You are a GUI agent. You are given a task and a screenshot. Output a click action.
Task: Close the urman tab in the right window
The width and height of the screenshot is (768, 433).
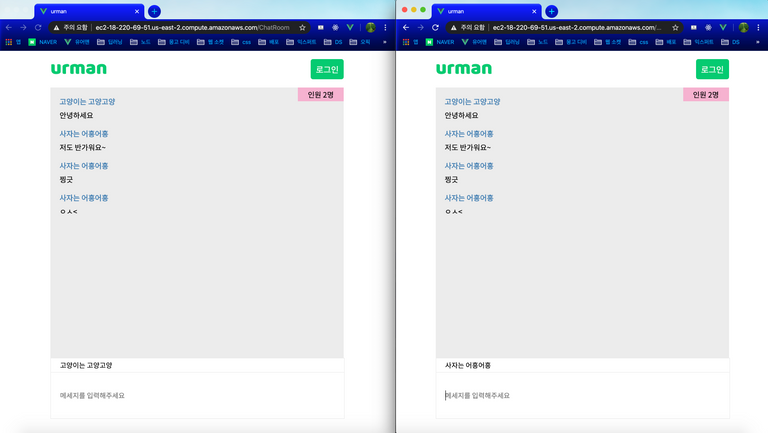click(x=534, y=11)
